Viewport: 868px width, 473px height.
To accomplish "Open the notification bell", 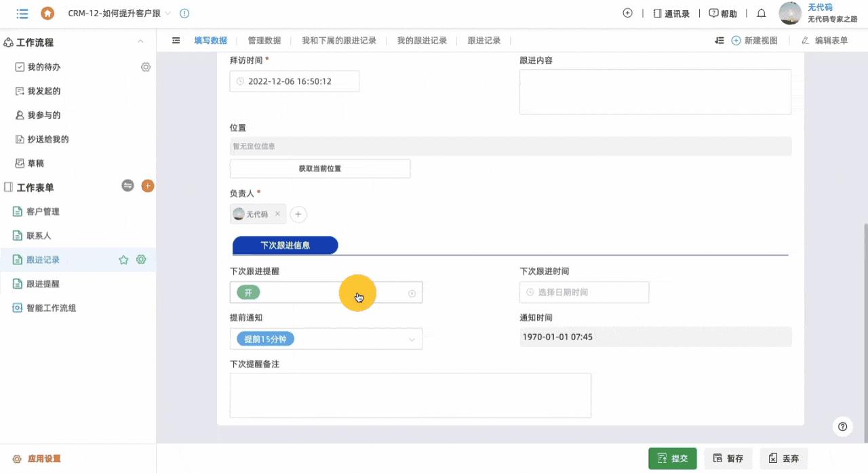I will pyautogui.click(x=761, y=14).
